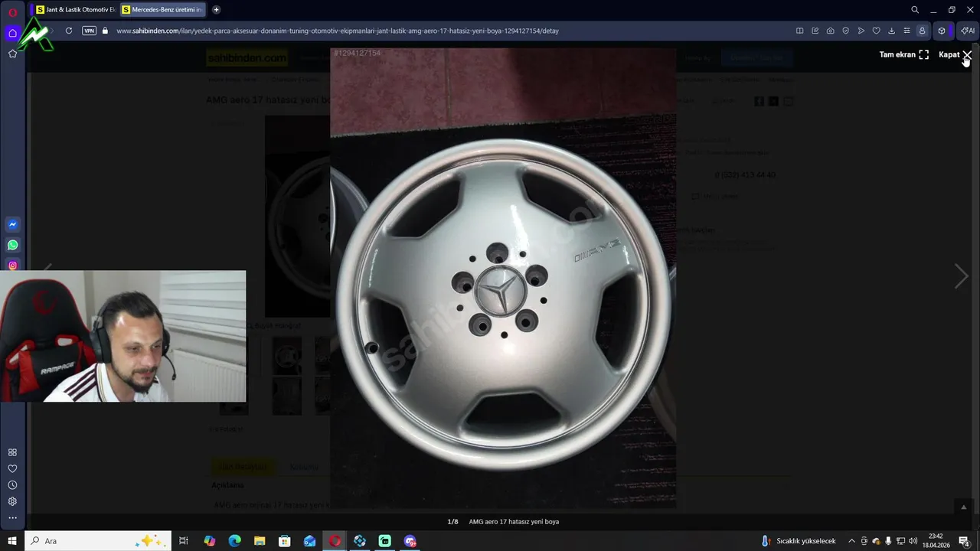Open notification center icon
The height and width of the screenshot is (551, 980).
tap(965, 541)
